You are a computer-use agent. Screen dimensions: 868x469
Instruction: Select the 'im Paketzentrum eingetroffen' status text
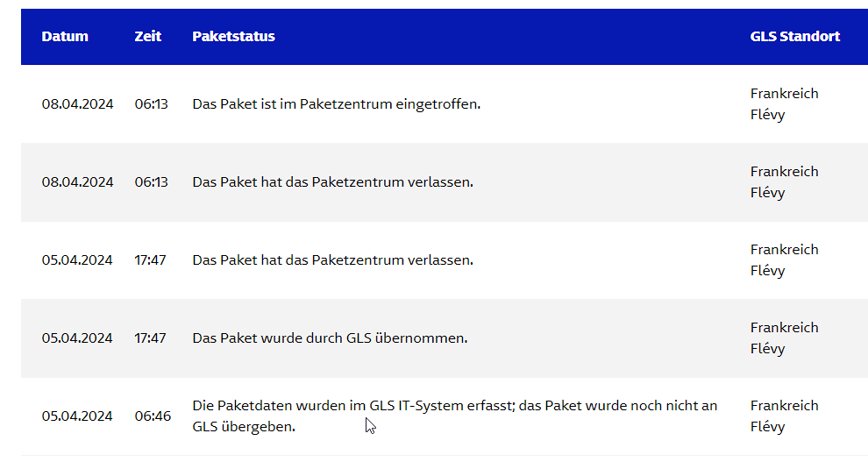[337, 104]
